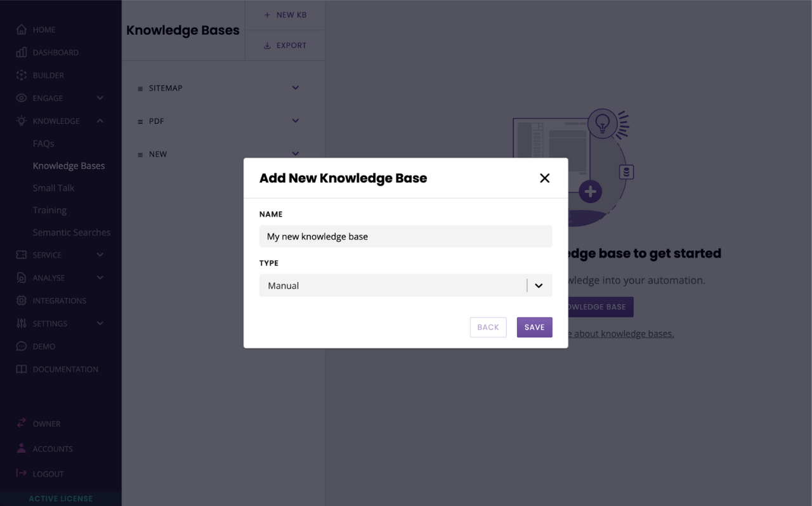Select Knowledge Bases in the sidebar
812x506 pixels.
click(69, 166)
